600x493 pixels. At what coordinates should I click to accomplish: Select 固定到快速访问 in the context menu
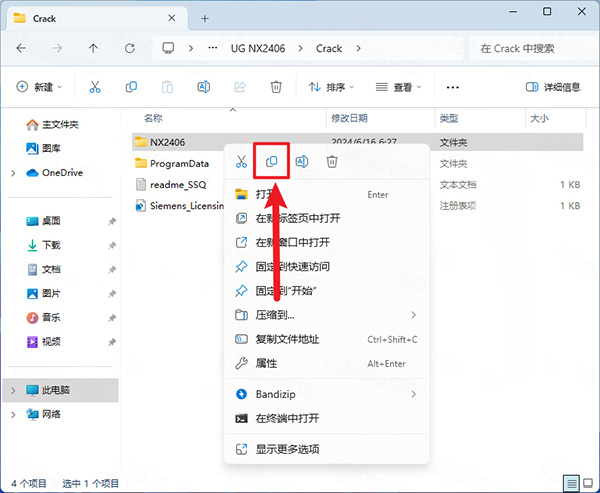(326, 266)
